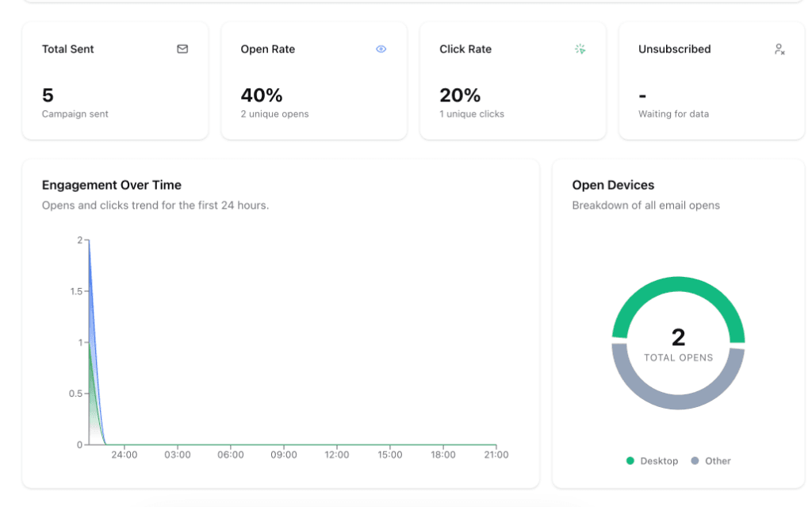This screenshot has height=507, width=812.
Task: Click the click-tracking icon on Click Rate card
Action: coord(580,48)
